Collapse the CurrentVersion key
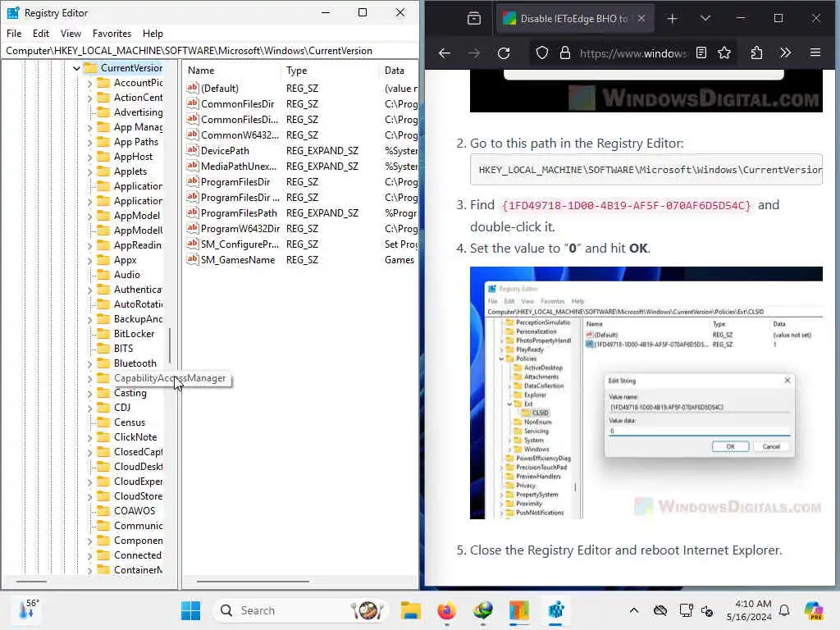Screen dimensions: 840x630 (76, 68)
